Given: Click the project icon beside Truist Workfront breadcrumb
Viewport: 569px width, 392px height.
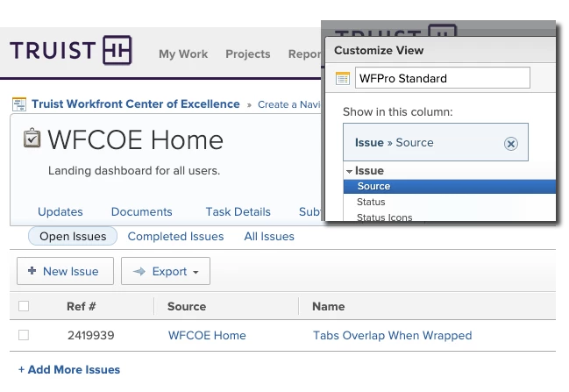Looking at the screenshot, I should click(x=19, y=104).
